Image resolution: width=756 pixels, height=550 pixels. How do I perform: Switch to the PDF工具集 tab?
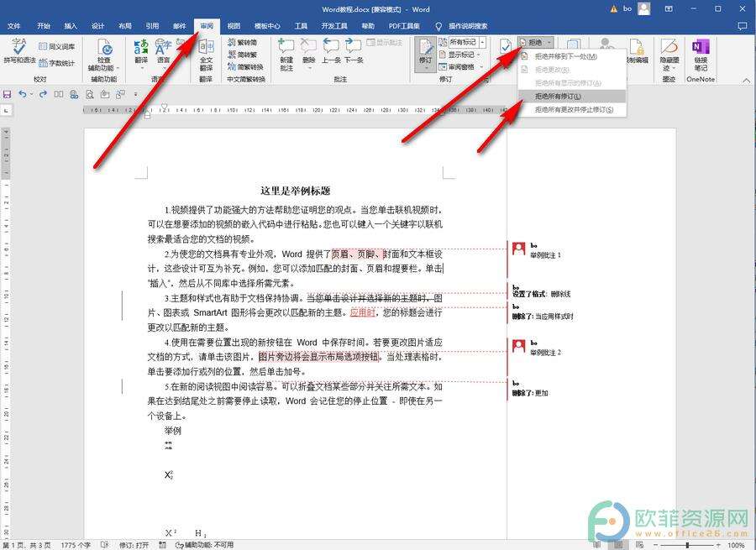pyautogui.click(x=404, y=26)
